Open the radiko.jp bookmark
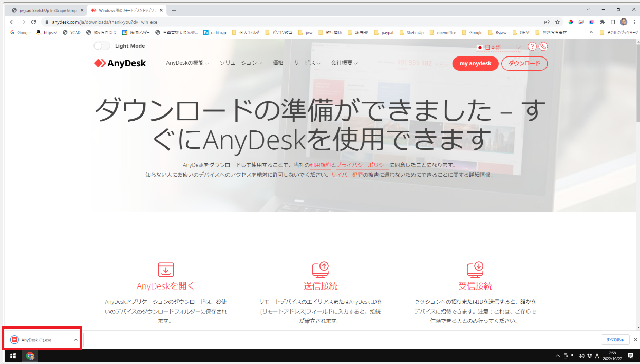 (215, 32)
